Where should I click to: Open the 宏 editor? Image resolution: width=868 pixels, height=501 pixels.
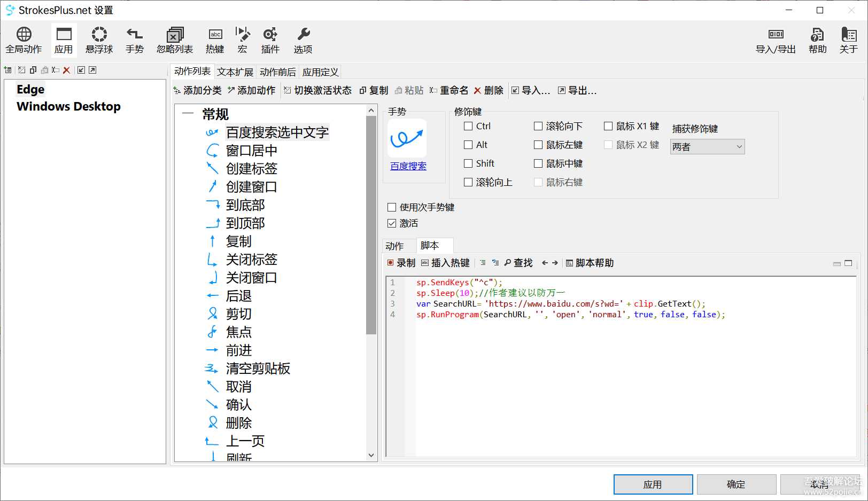(x=242, y=40)
